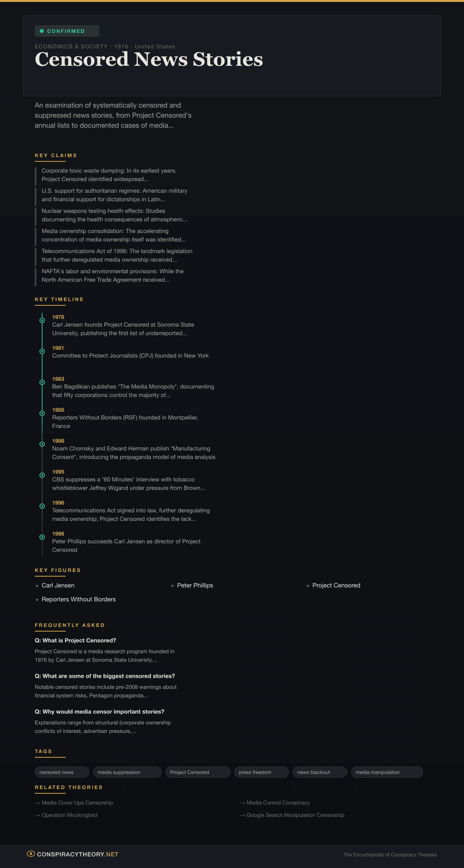Expand the question 'What is Project Censored?'
This screenshot has height=868, width=464.
coord(75,640)
